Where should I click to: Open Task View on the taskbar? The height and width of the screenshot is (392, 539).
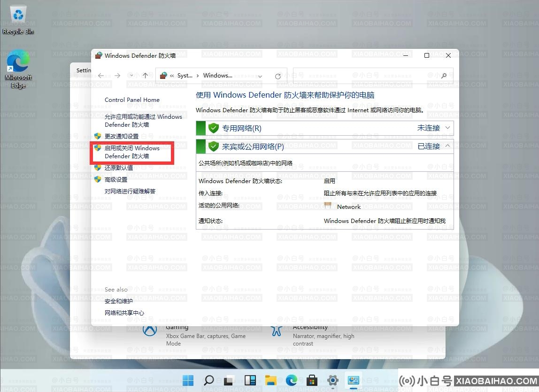pyautogui.click(x=229, y=380)
